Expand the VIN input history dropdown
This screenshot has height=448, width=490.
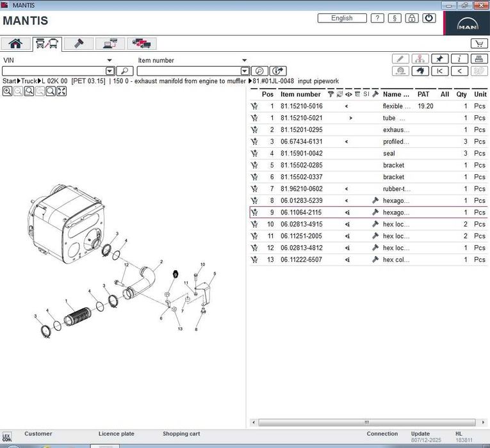(x=110, y=71)
